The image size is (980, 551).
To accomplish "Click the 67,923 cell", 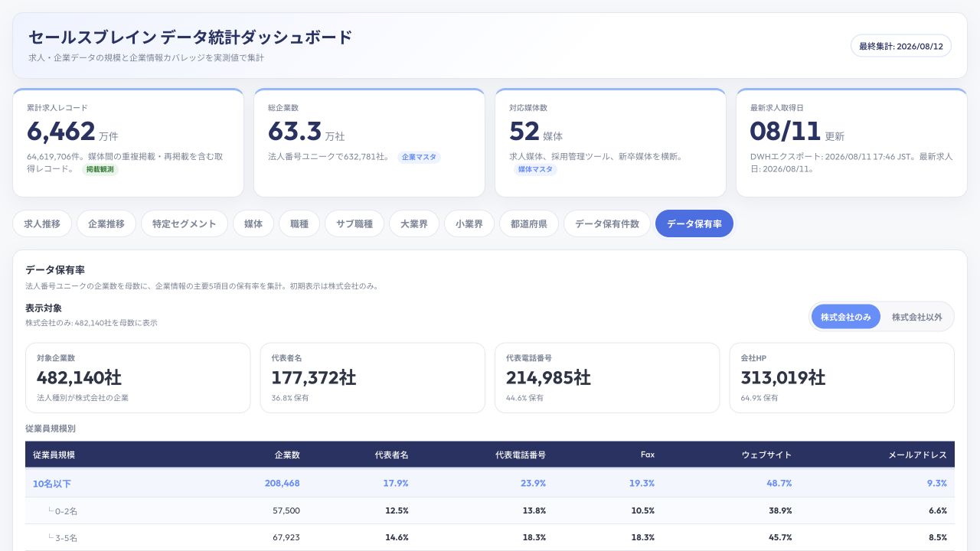I will 286,537.
